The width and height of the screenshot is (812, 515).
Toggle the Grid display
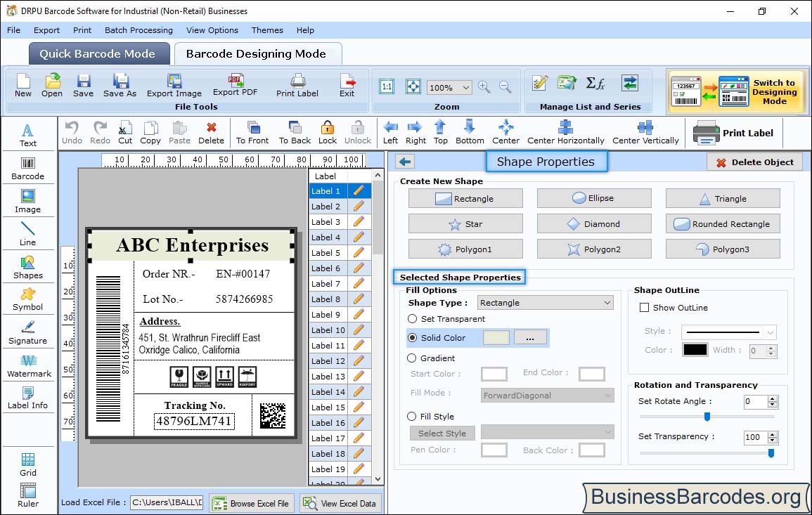tap(28, 464)
